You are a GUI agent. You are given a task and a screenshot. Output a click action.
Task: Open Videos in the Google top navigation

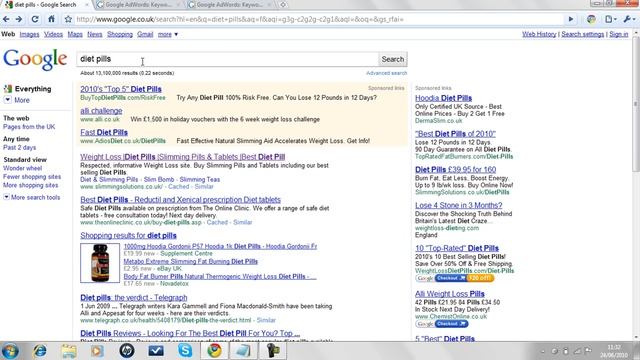click(53, 34)
